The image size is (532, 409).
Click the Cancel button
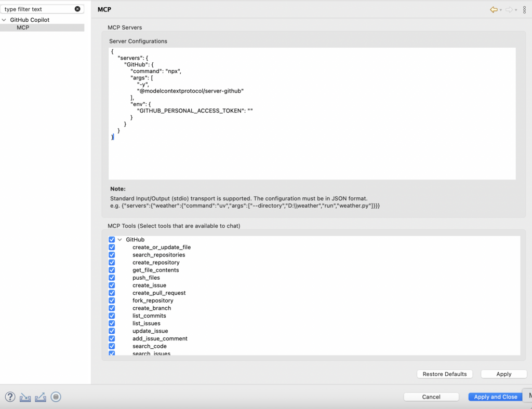431,397
